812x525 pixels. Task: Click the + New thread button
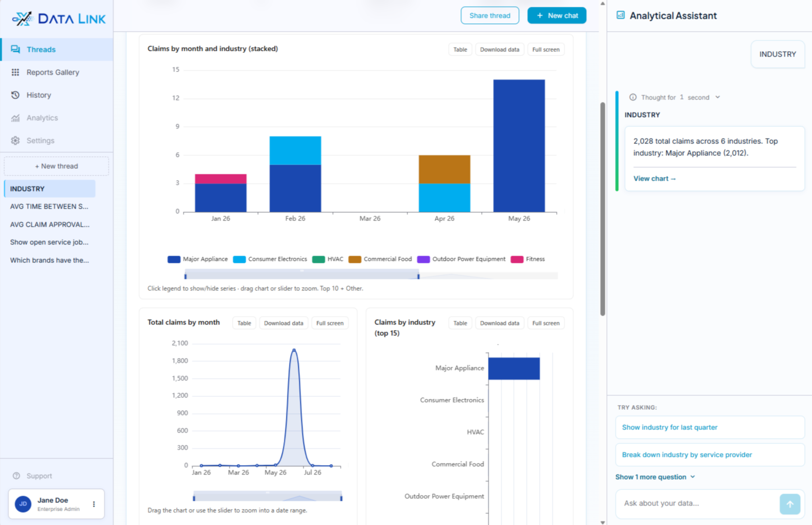click(56, 166)
